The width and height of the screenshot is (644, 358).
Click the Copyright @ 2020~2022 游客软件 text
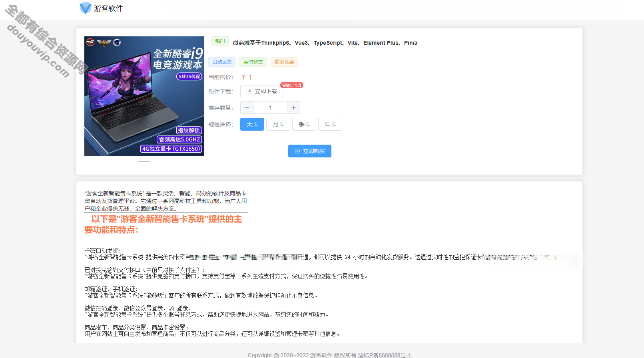coord(302,355)
